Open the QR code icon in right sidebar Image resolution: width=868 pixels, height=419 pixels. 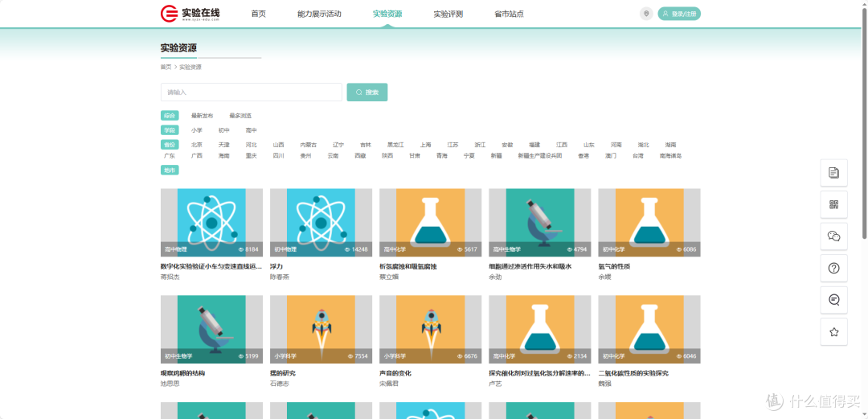[833, 204]
